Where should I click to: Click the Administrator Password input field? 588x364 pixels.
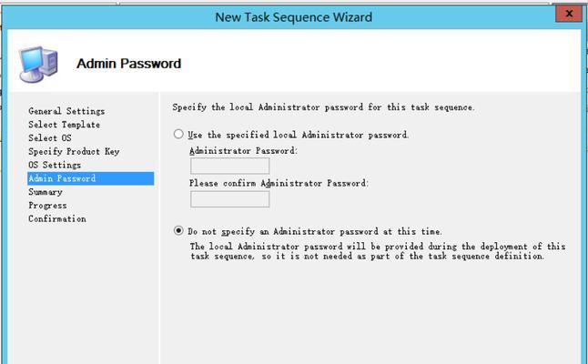click(x=229, y=166)
